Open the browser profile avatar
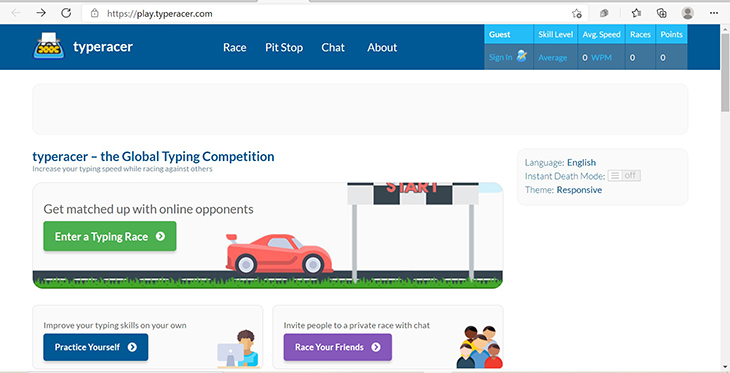The height and width of the screenshot is (373, 730). click(688, 13)
